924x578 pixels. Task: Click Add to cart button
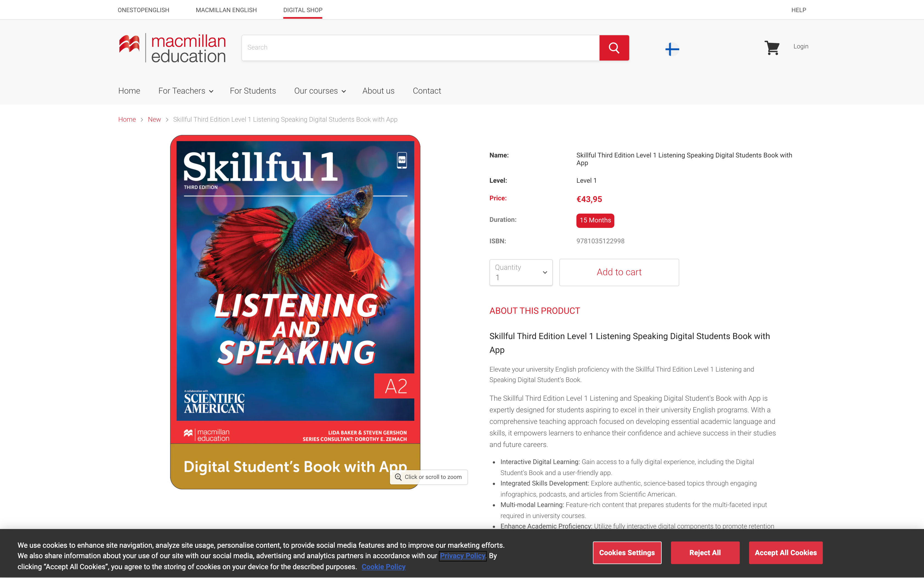(x=619, y=272)
